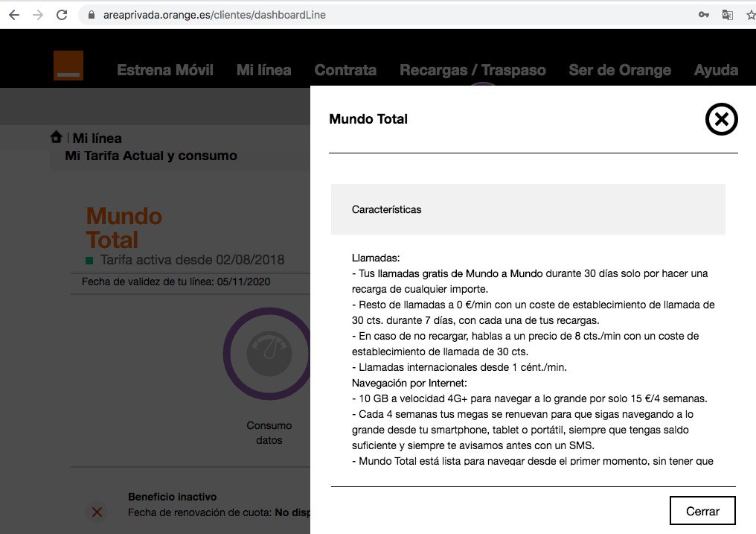Click the Características section header

click(x=528, y=209)
